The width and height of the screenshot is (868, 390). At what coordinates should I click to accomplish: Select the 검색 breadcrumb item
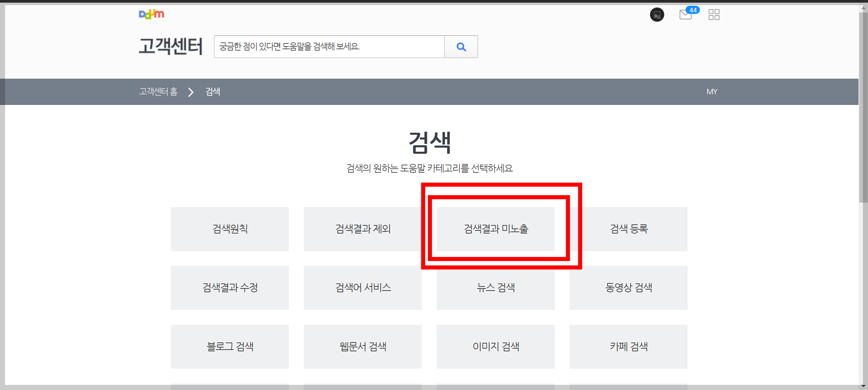point(213,92)
